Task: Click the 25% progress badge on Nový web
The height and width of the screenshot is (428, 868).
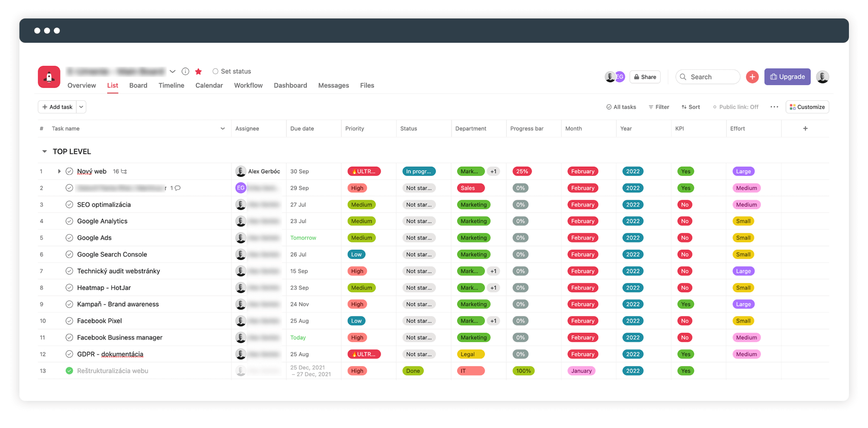Action: (x=522, y=171)
